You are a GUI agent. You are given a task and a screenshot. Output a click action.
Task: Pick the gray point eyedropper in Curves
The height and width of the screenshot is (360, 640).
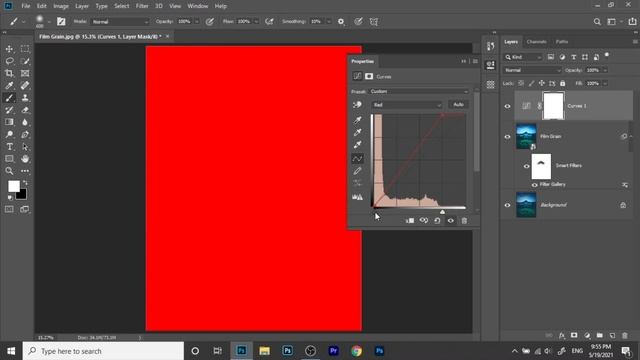[358, 132]
